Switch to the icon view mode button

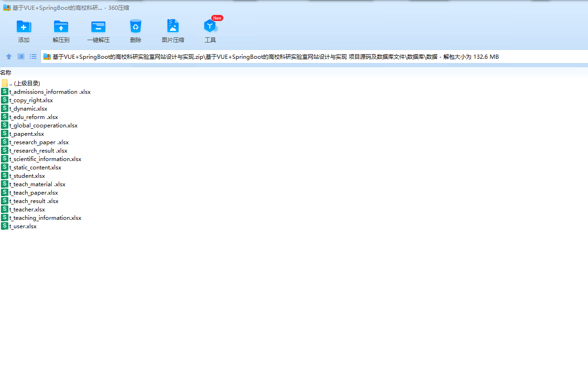tap(21, 56)
